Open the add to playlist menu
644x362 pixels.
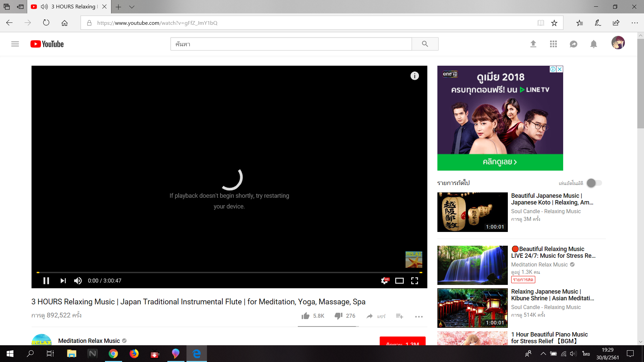(399, 316)
